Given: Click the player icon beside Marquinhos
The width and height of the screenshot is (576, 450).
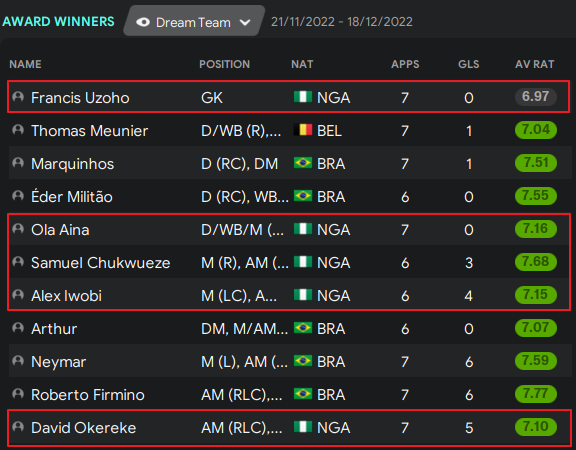Looking at the screenshot, I should click(18, 163).
